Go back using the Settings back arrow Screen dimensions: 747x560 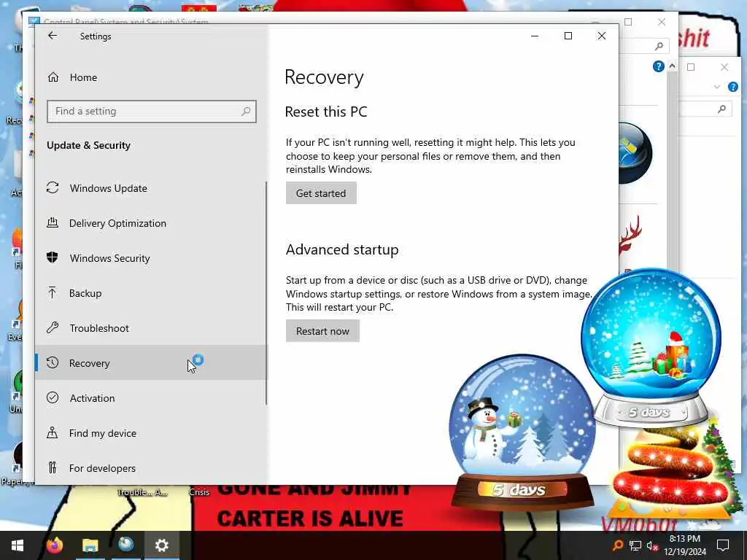point(53,36)
